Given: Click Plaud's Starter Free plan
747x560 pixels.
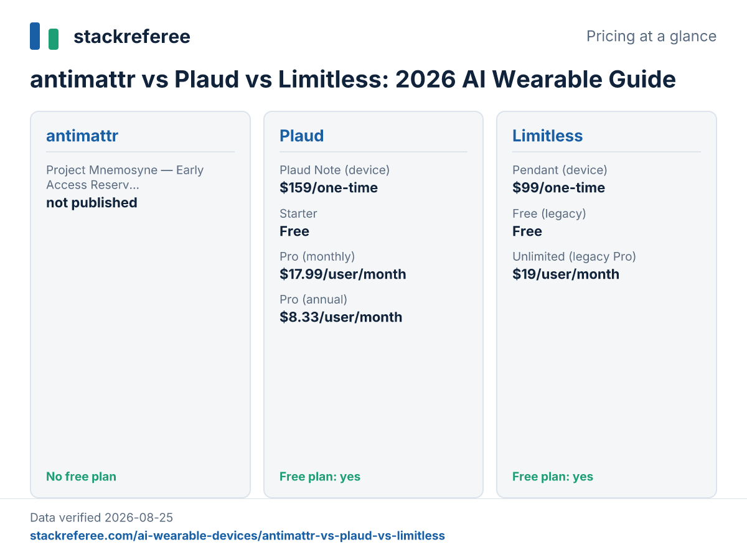Looking at the screenshot, I should [298, 223].
